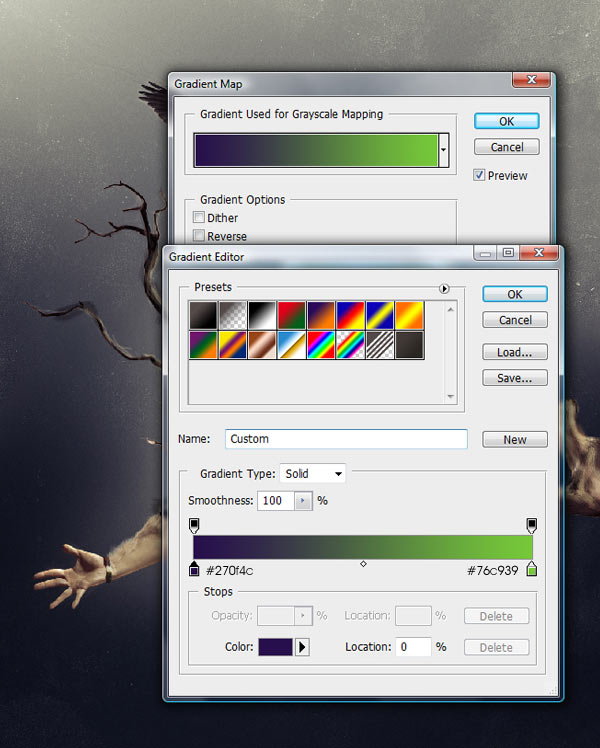Click the presets list scroll down arrow
Viewport: 600px width, 748px height.
[x=451, y=397]
